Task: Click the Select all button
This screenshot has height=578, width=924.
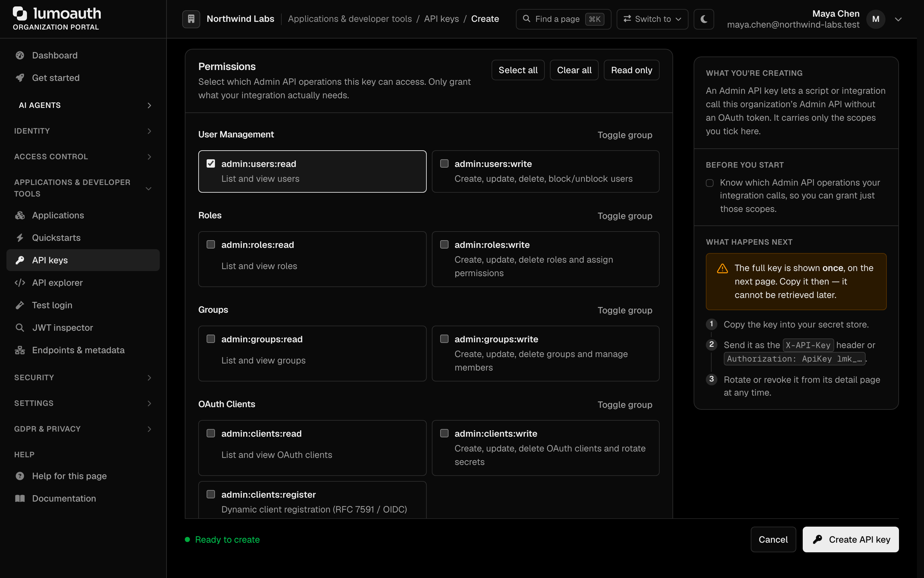Action: pos(518,70)
